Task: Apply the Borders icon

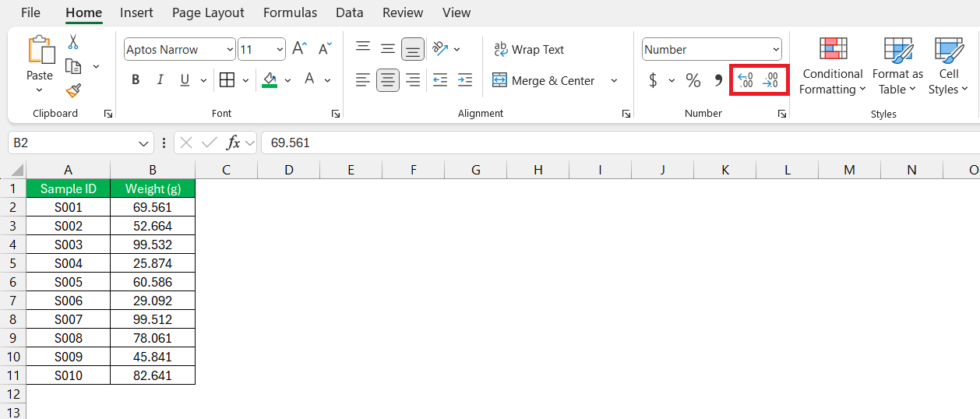Action: click(227, 80)
